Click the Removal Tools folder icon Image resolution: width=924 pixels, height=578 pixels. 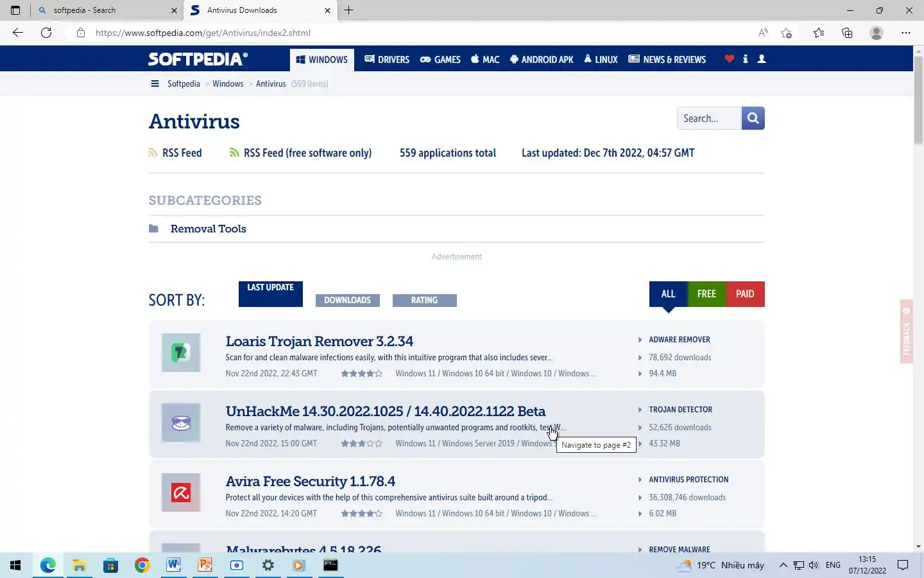153,229
